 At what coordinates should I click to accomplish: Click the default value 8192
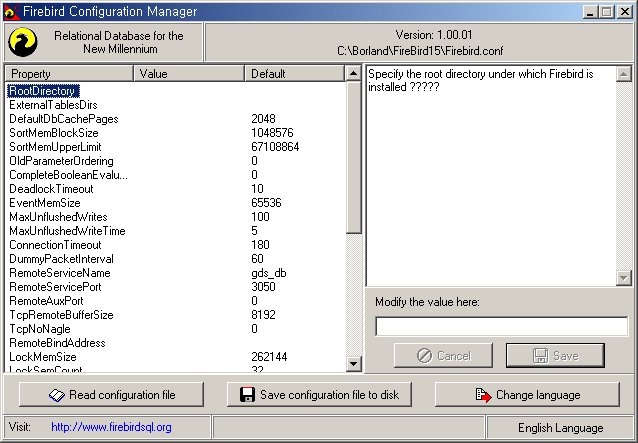(263, 315)
